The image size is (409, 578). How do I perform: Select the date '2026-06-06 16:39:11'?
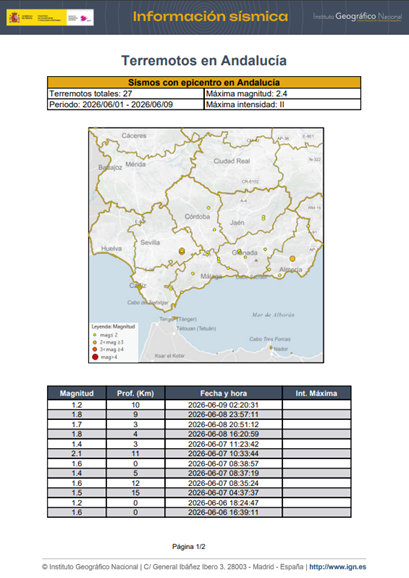(x=223, y=512)
